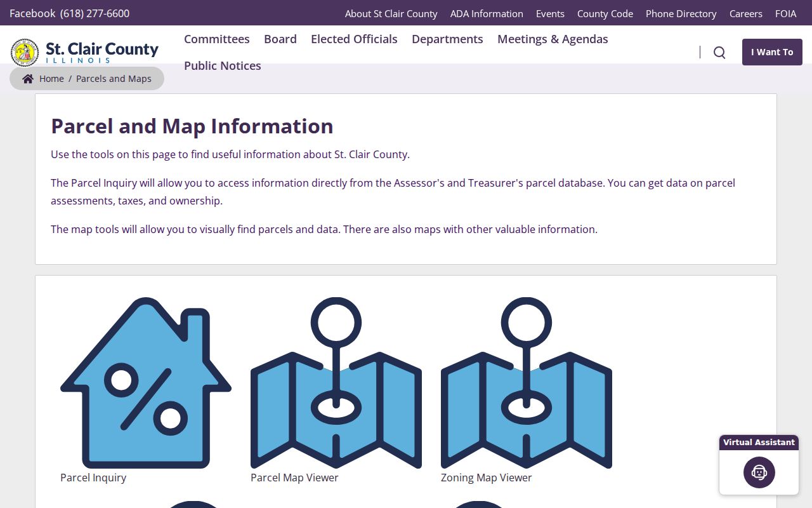The width and height of the screenshot is (812, 508).
Task: Click the Parcel and Map Information heading
Action: tap(192, 126)
